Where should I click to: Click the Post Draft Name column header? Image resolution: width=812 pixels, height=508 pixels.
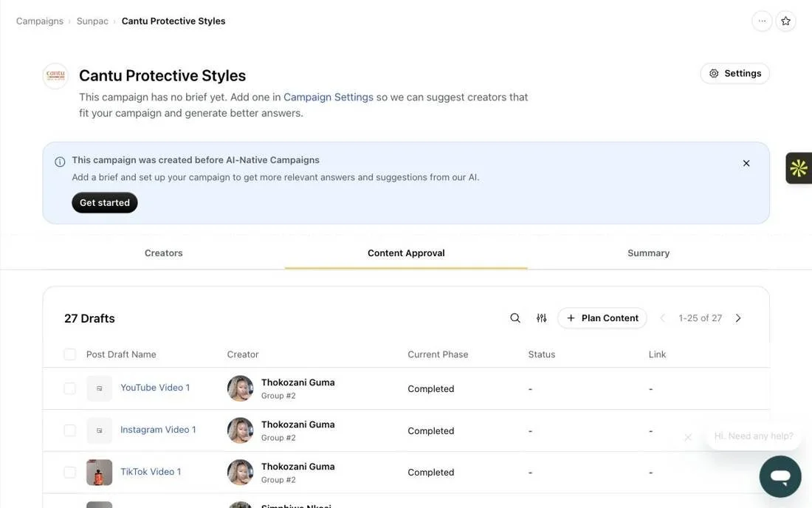click(x=121, y=354)
